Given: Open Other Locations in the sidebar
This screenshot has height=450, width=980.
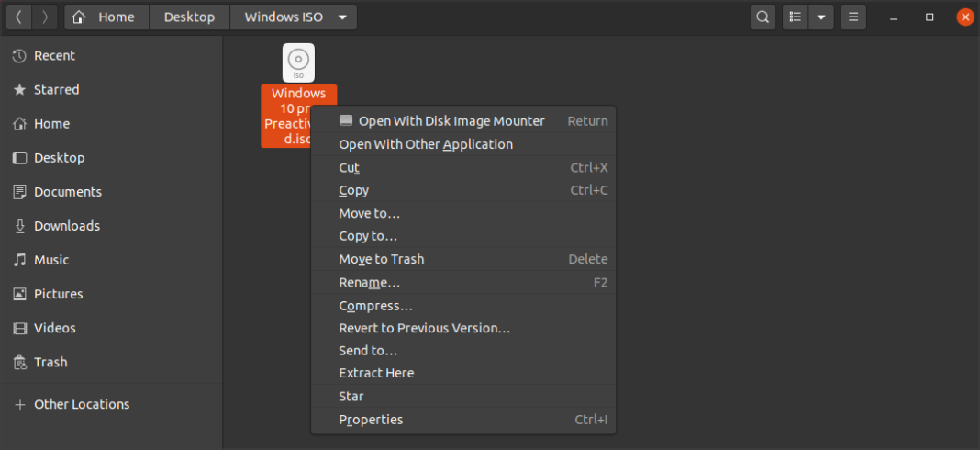Looking at the screenshot, I should click(x=82, y=404).
